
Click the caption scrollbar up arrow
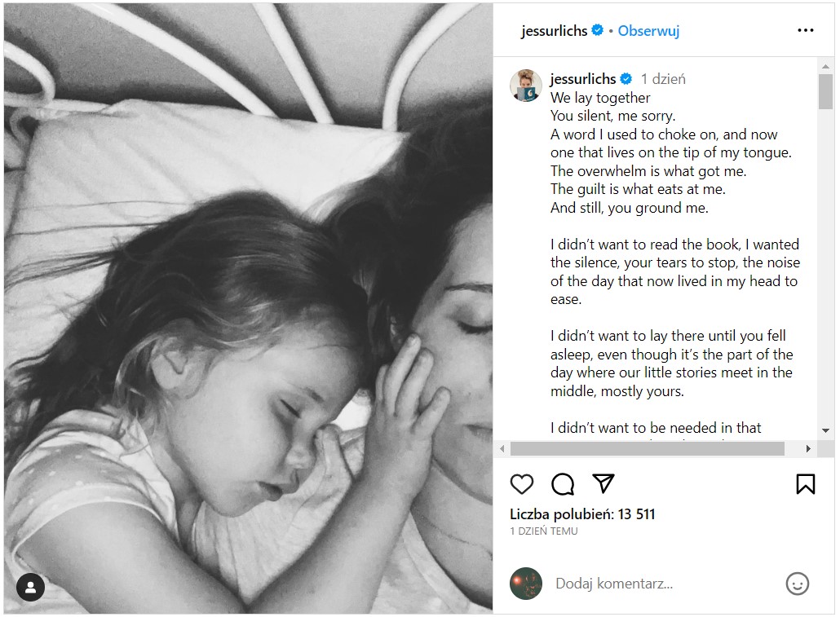825,67
